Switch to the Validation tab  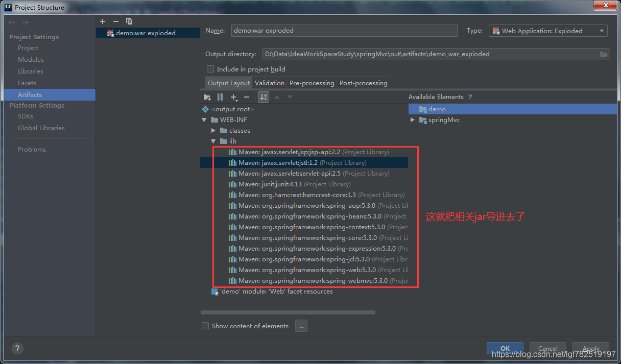(270, 83)
